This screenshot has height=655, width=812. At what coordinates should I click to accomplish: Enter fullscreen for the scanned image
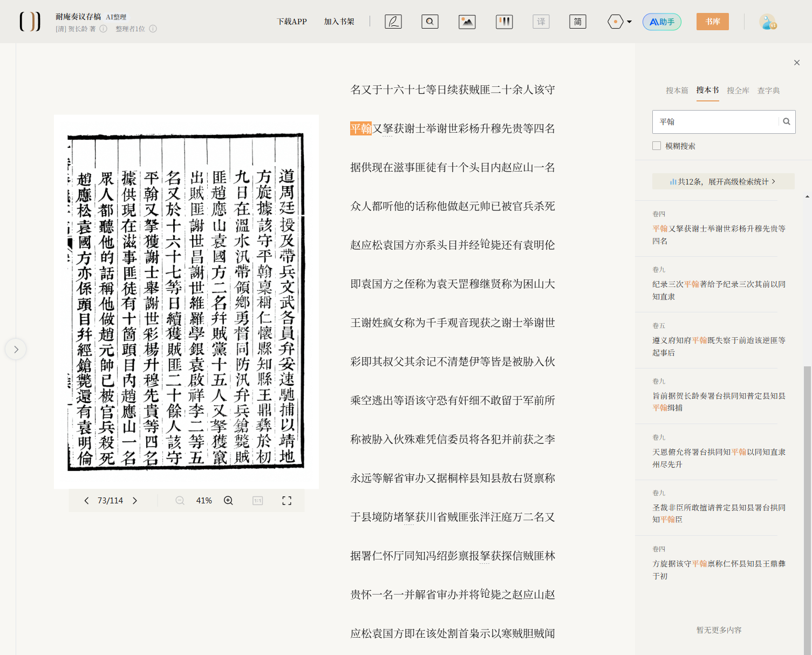click(x=286, y=501)
